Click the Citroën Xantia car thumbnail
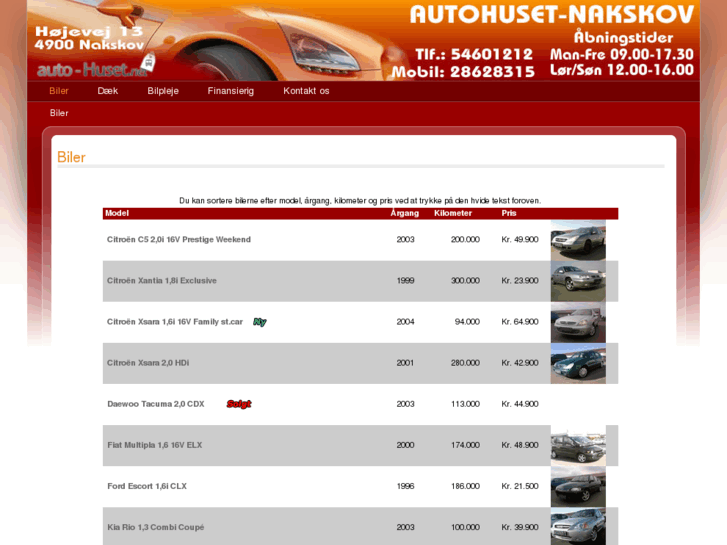Screen dimensions: 727x545 point(578,281)
